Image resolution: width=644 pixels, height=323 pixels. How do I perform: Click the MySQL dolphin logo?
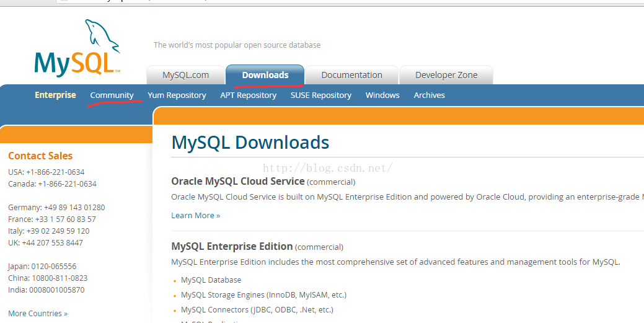click(x=77, y=48)
